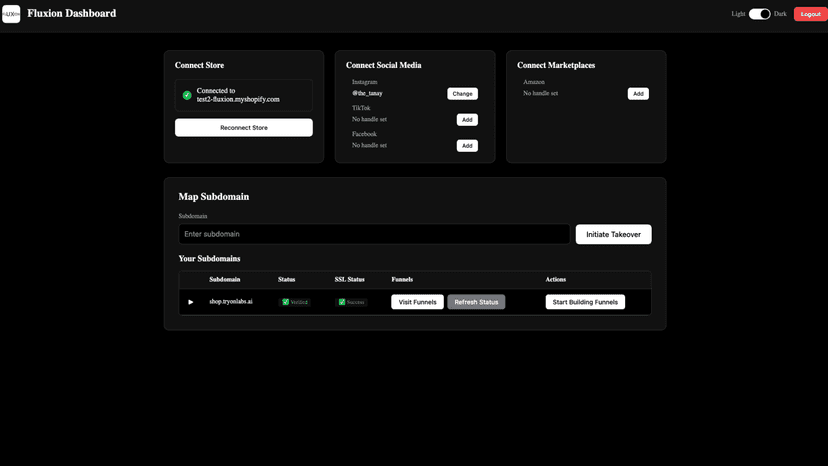This screenshot has width=828, height=466.
Task: Open Visit Funnels for shop.tryonlabs.ai
Action: (x=417, y=302)
